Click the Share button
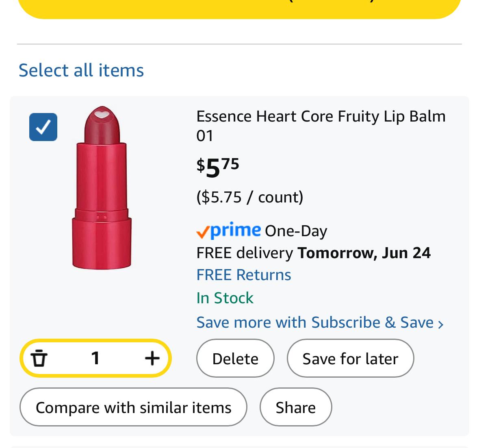The image size is (479, 448). point(296,407)
